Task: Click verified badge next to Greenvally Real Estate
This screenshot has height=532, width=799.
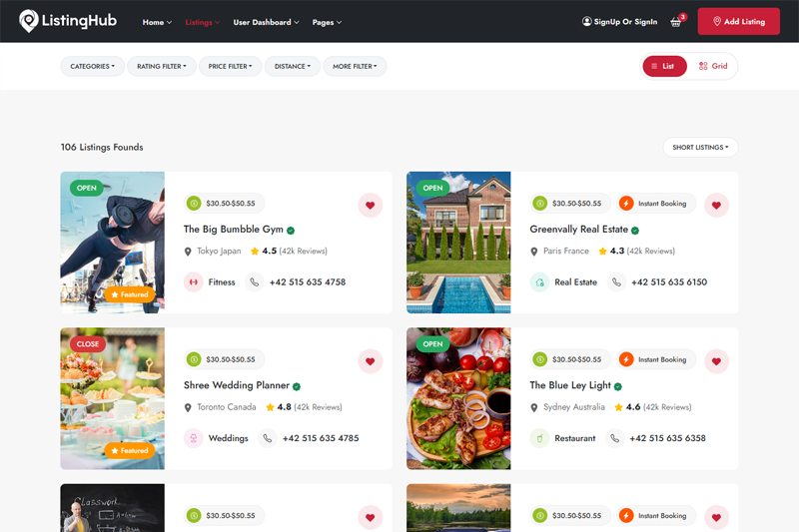Action: point(635,231)
